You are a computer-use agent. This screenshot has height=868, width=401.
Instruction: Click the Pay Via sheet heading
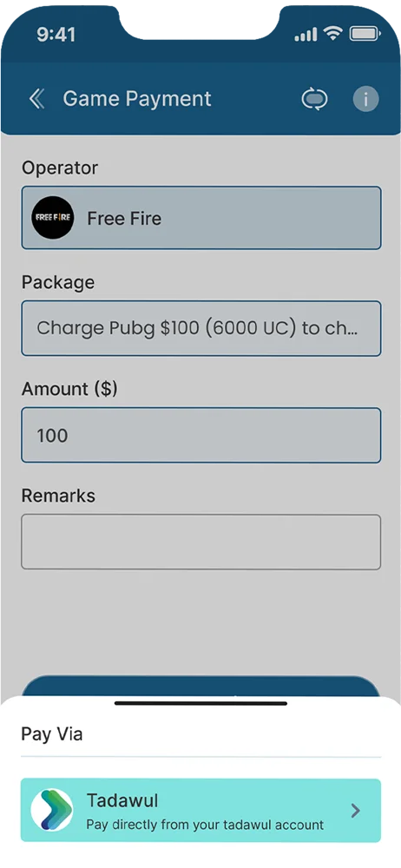[52, 734]
